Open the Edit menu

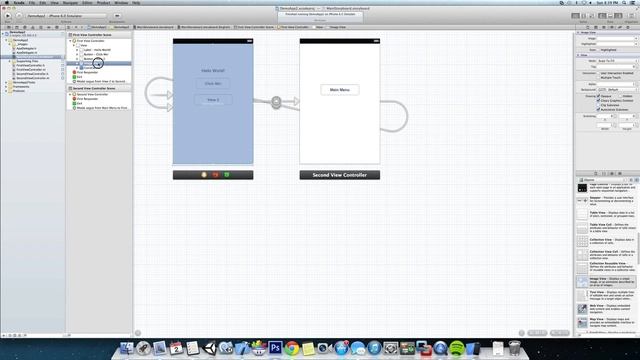pos(42,2)
